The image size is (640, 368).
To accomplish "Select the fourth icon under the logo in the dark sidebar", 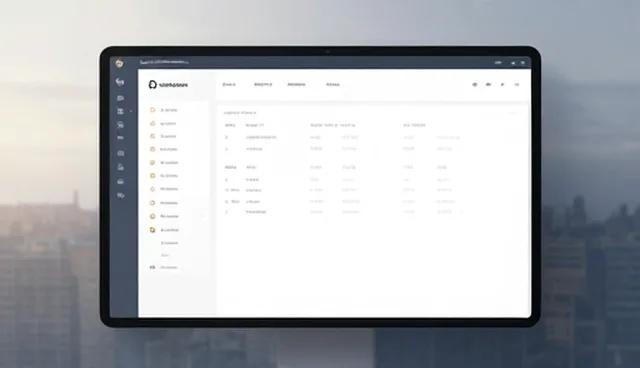I will [x=120, y=125].
